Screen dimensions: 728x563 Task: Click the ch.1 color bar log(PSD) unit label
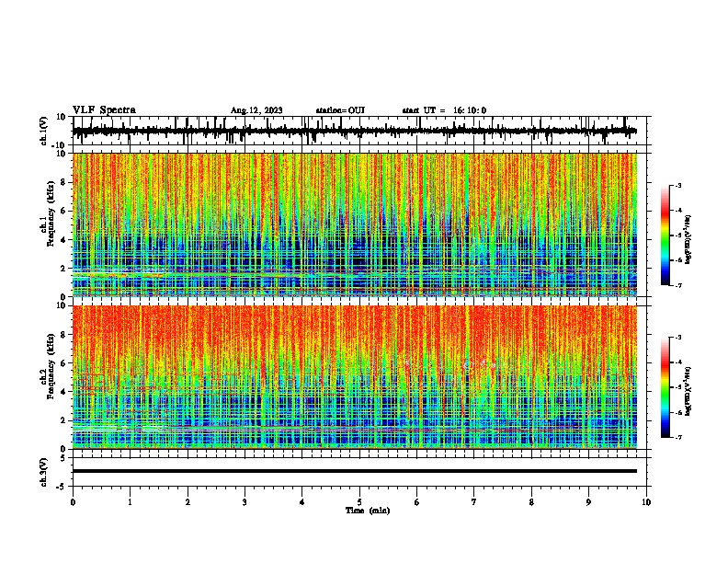[x=688, y=240]
